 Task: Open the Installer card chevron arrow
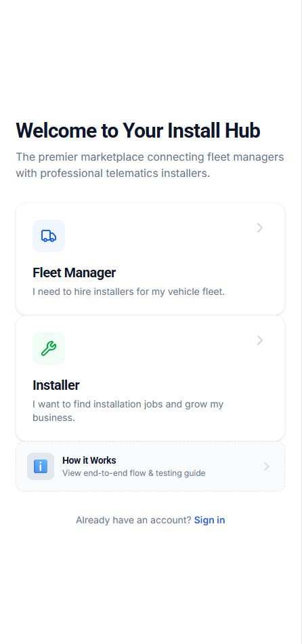(x=260, y=340)
